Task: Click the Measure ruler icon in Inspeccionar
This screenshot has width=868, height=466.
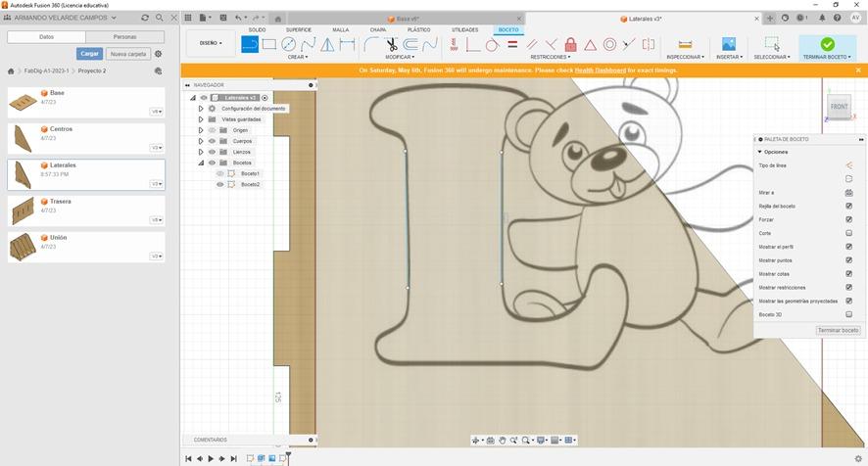Action: 685,44
